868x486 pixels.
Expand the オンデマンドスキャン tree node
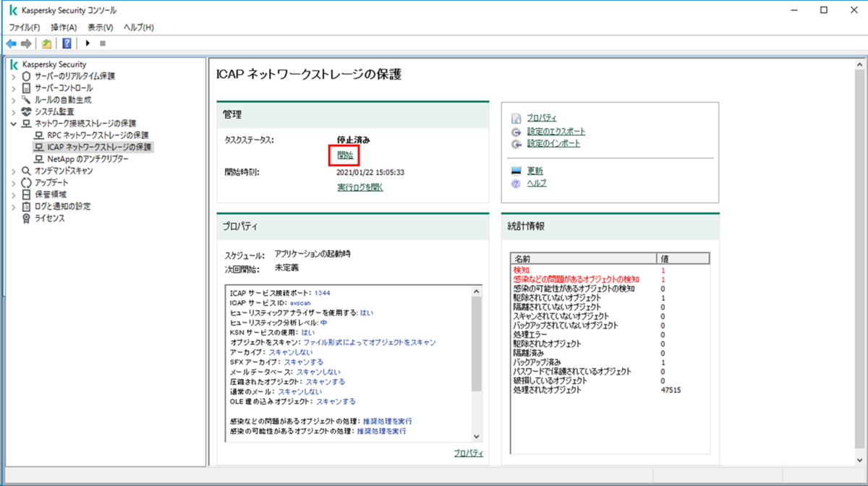[x=14, y=171]
